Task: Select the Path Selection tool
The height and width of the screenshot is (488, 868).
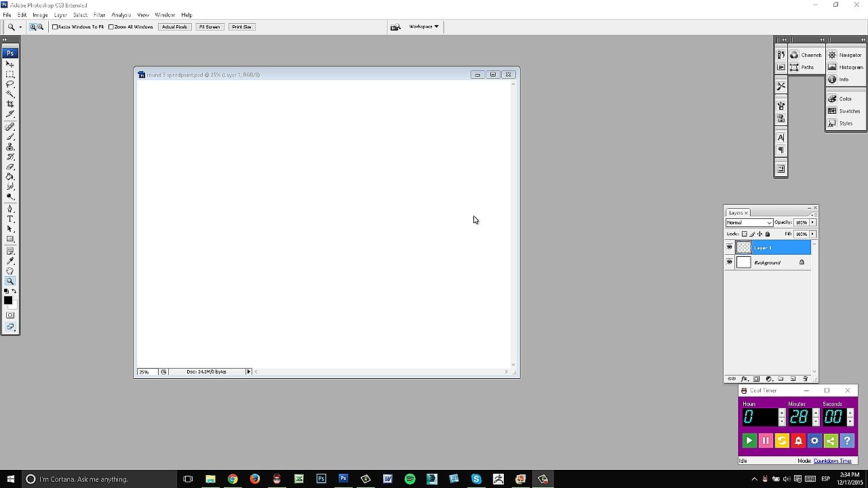Action: pos(10,229)
